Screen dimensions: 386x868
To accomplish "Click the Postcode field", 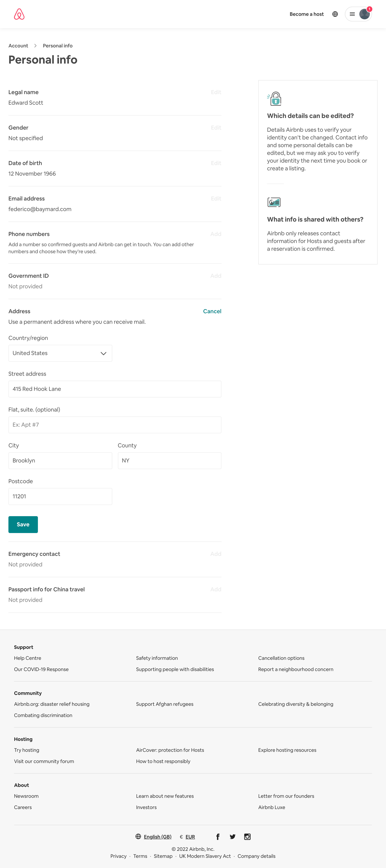I will [60, 496].
